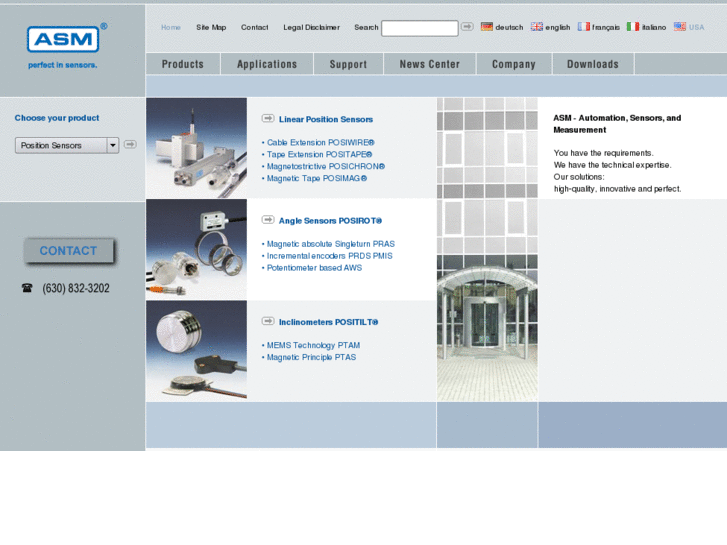Click the Italian flag icon

click(633, 27)
